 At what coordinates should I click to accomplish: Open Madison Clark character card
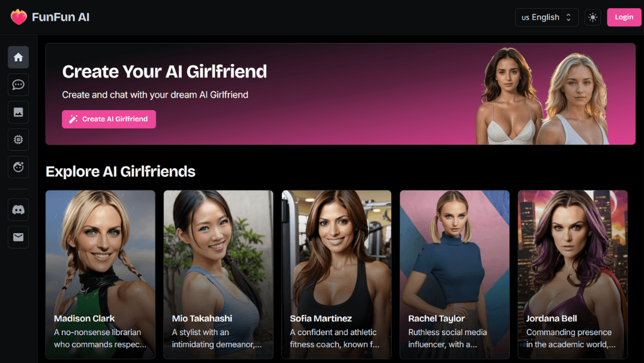101,274
